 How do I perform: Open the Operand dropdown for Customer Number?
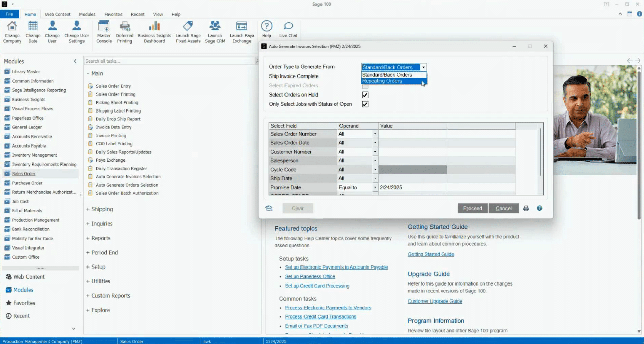click(375, 152)
